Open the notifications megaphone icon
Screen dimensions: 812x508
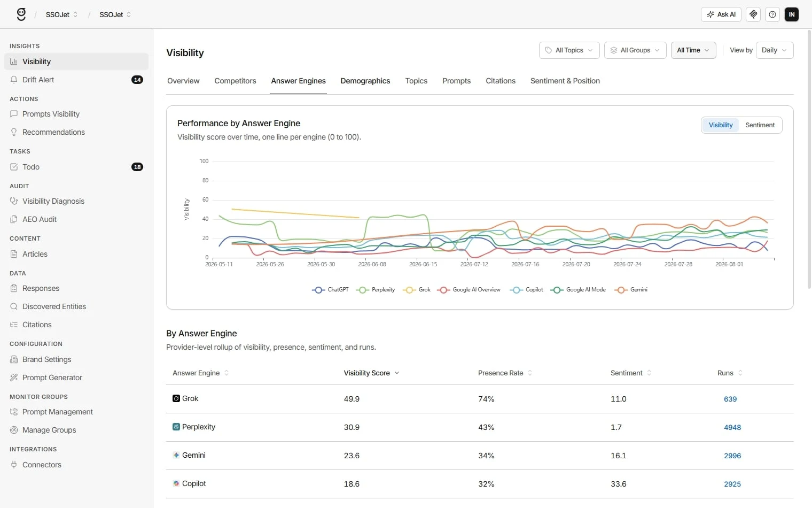click(753, 14)
